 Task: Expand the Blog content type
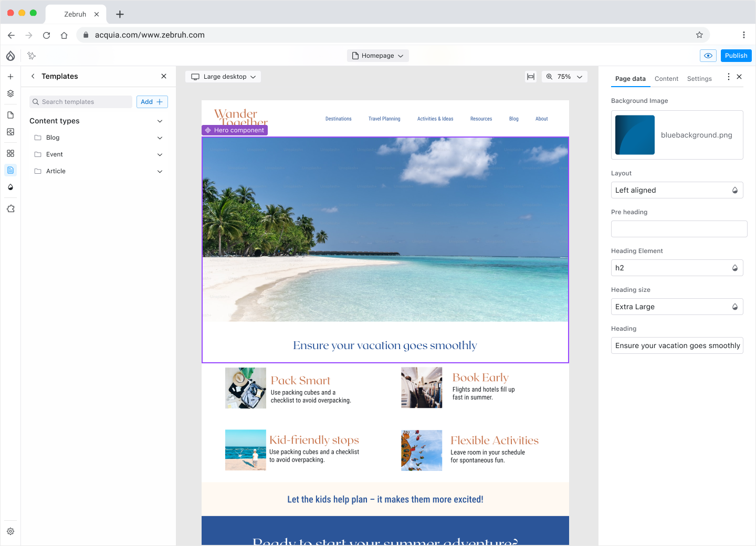(160, 138)
